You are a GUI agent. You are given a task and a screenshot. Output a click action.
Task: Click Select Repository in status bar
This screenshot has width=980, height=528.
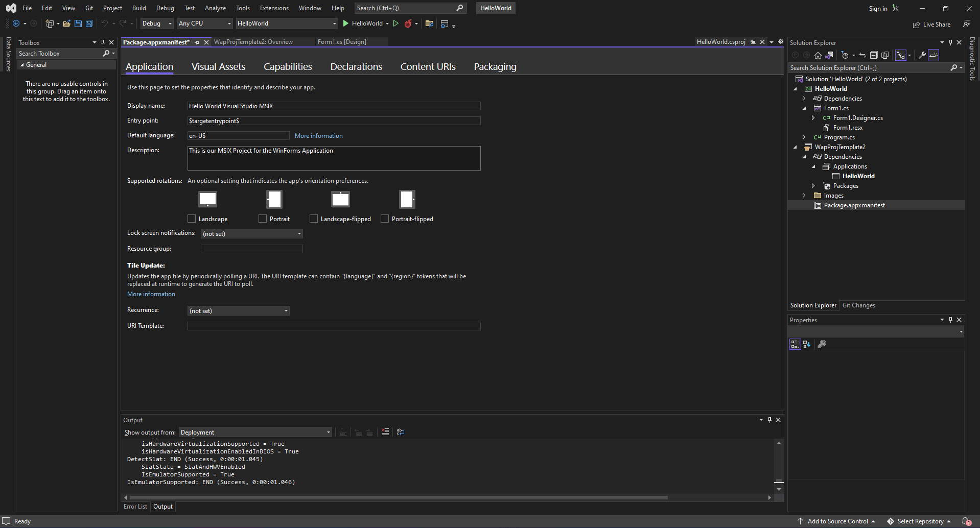pyautogui.click(x=919, y=521)
